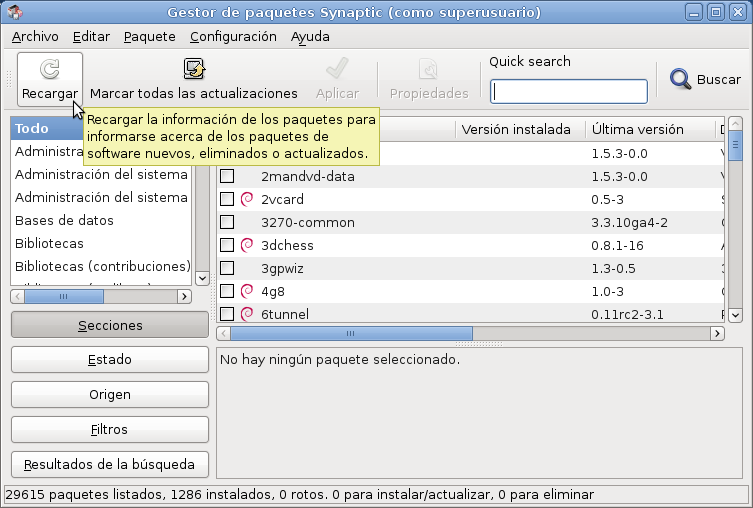The width and height of the screenshot is (753, 508).
Task: Select Bibliotecas section
Action: point(101,243)
